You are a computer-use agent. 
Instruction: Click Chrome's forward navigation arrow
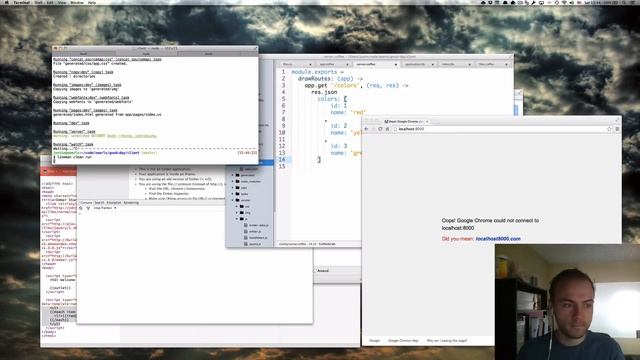(373, 129)
